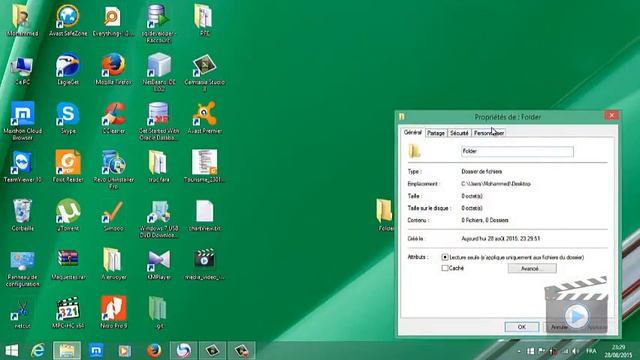Click the Dossier de fichiers type value
The width and height of the screenshot is (640, 360).
click(482, 172)
